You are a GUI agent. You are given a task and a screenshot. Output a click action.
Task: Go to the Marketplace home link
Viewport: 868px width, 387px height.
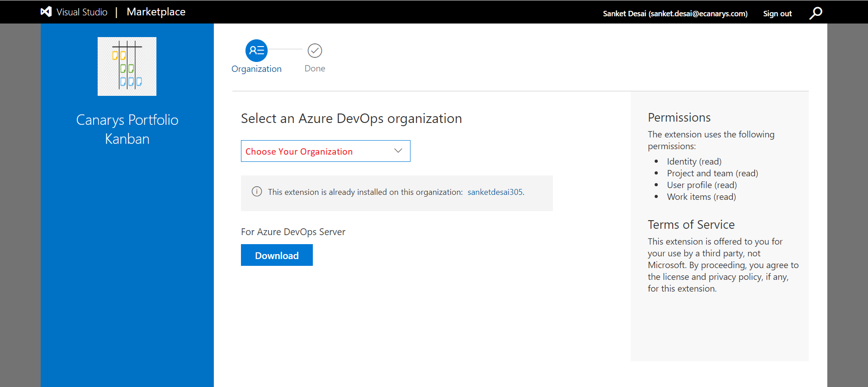tap(156, 12)
